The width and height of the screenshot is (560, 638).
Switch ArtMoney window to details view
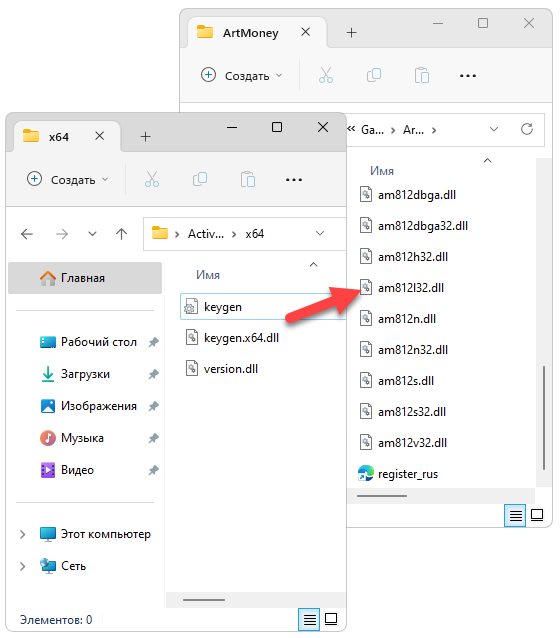pos(515,516)
